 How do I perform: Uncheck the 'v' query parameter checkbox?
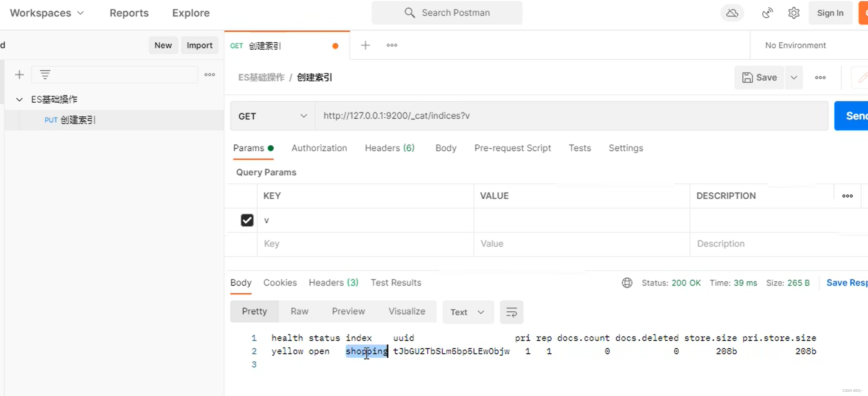[x=247, y=220]
